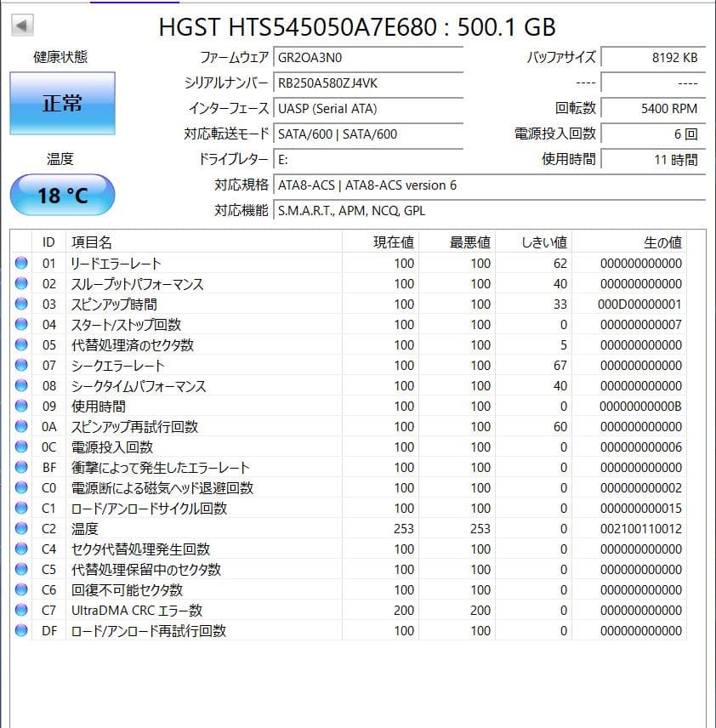Viewport: 716px width, 728px height.
Task: Open the 対応規格 value list
Action: click(366, 185)
